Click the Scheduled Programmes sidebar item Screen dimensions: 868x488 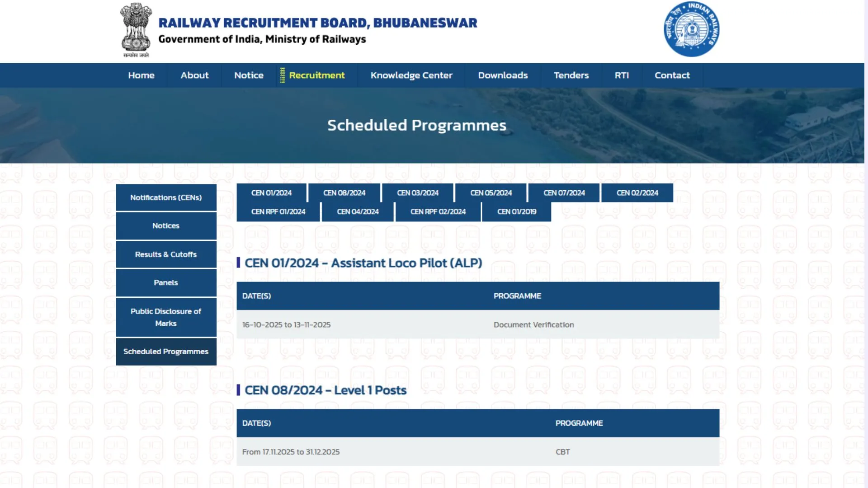166,351
